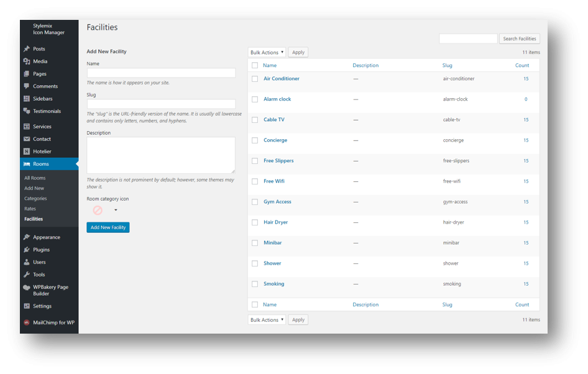Viewport: 588px width, 374px height.
Task: Expand the bottom Bulk Actions dropdown
Action: [x=267, y=320]
